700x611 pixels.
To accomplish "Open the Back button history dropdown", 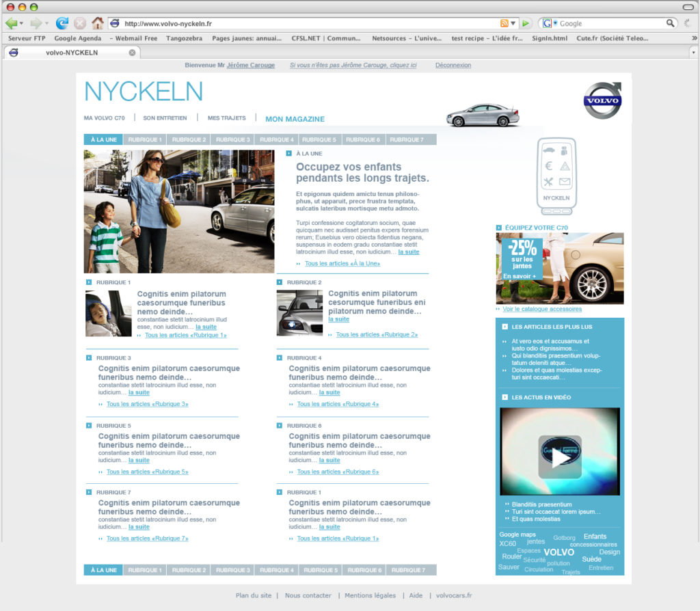I will coord(21,24).
